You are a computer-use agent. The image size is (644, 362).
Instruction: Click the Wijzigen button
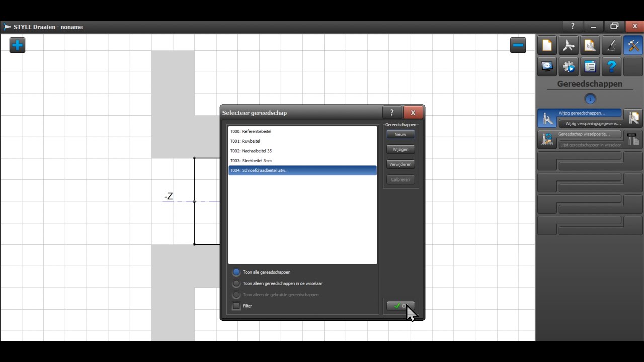coord(400,149)
